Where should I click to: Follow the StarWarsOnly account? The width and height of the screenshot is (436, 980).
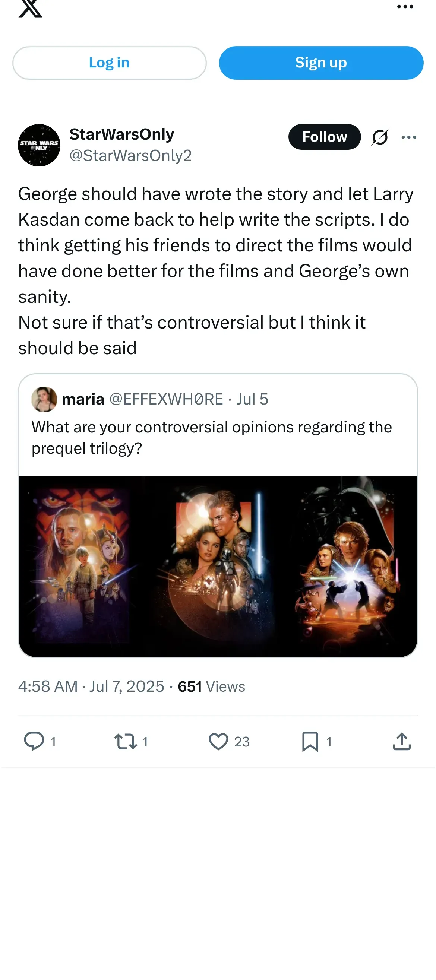pyautogui.click(x=325, y=137)
